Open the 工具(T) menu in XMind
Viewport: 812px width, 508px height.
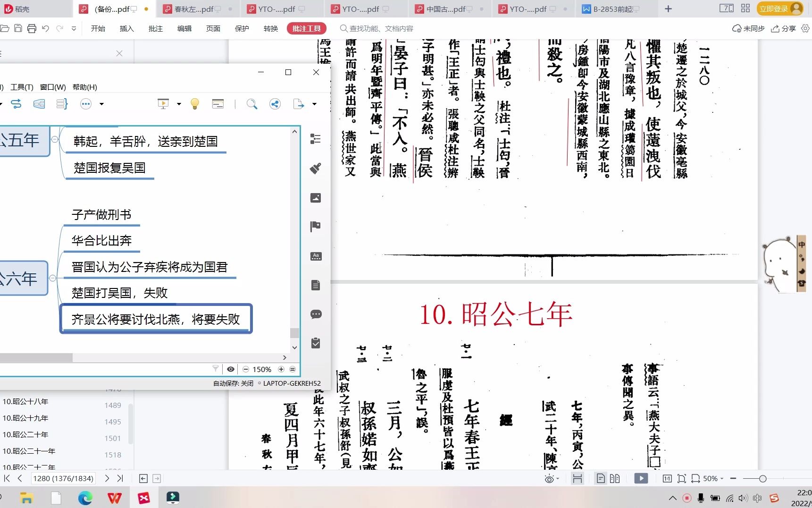coord(22,87)
